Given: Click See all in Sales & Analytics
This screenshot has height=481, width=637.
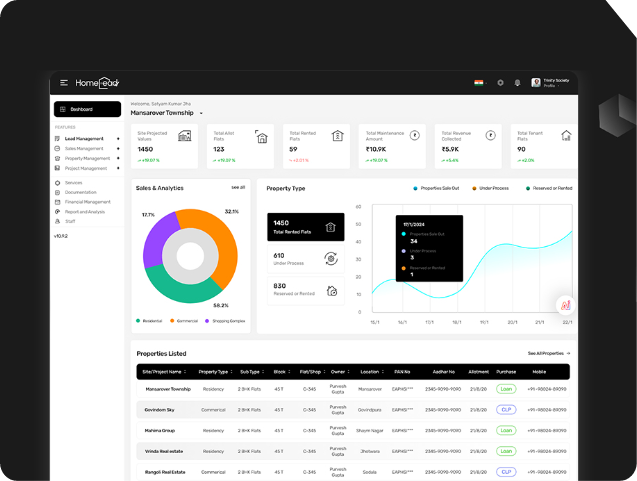Looking at the screenshot, I should pyautogui.click(x=237, y=187).
